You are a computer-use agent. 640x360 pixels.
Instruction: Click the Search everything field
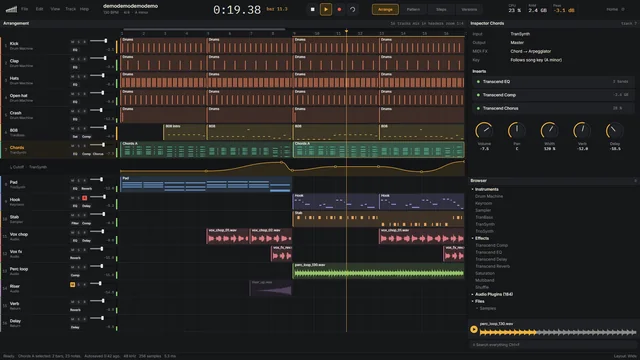553,345
